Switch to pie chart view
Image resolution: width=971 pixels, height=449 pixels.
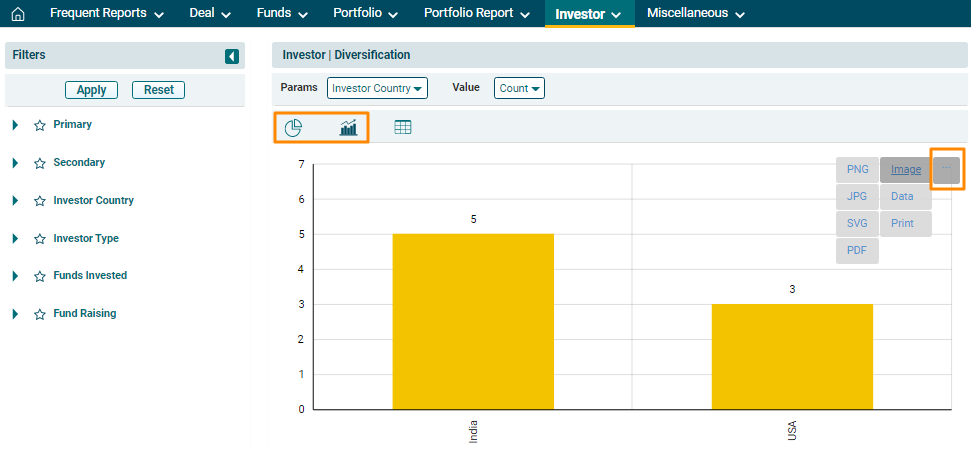(x=293, y=128)
